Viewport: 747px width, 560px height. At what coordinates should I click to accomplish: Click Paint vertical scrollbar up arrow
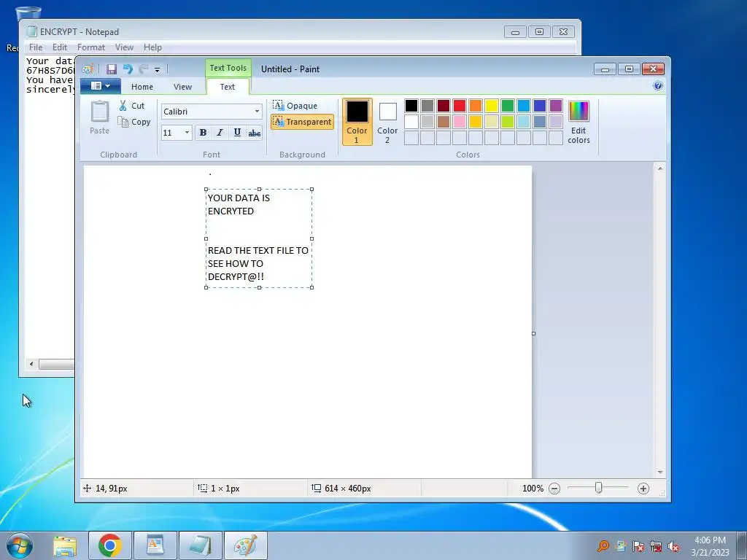click(x=659, y=168)
